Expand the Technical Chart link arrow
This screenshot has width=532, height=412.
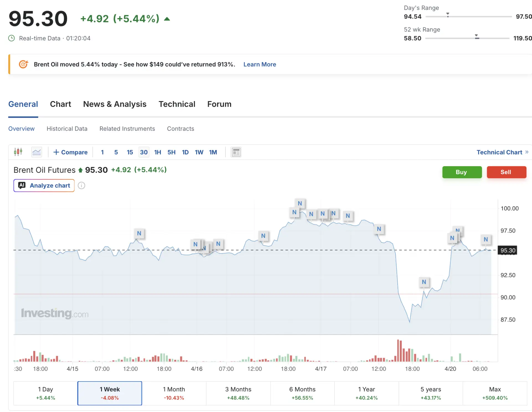tap(526, 152)
